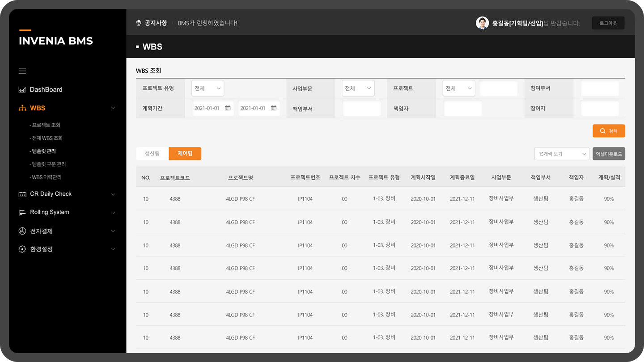Go to WBS 이력관리 submenu
The width and height of the screenshot is (644, 362).
[x=46, y=177]
